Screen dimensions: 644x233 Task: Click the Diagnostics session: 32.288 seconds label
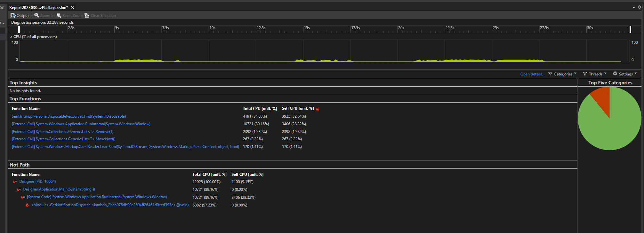coord(42,22)
